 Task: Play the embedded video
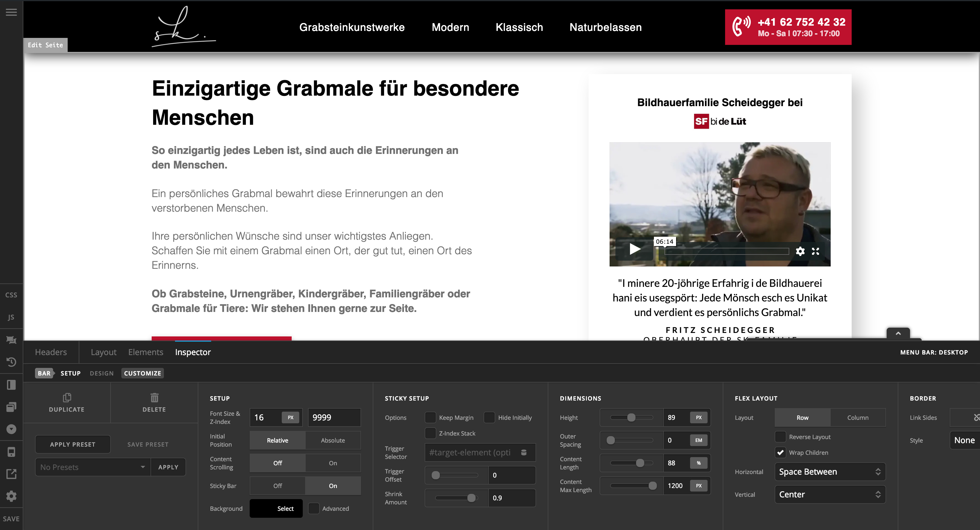click(635, 249)
